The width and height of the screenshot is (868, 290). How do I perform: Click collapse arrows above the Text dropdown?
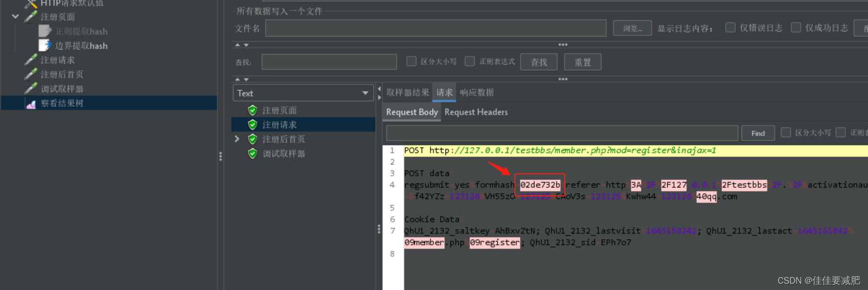242,79
